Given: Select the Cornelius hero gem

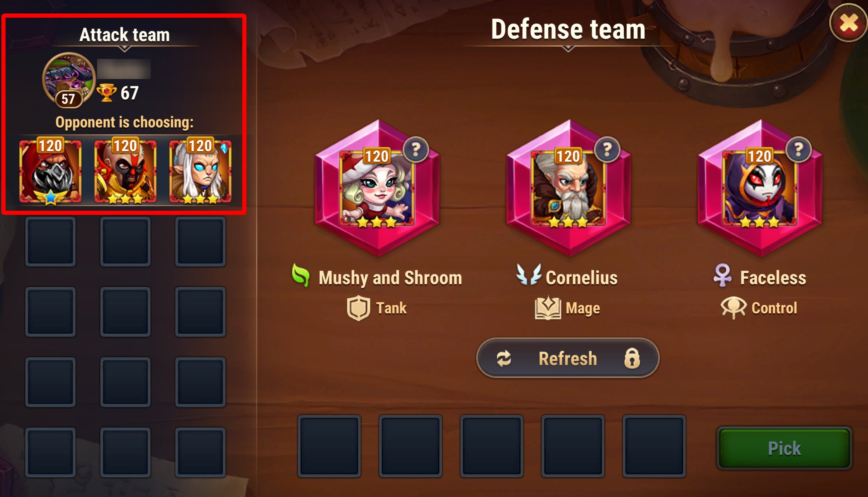Looking at the screenshot, I should pyautogui.click(x=568, y=189).
